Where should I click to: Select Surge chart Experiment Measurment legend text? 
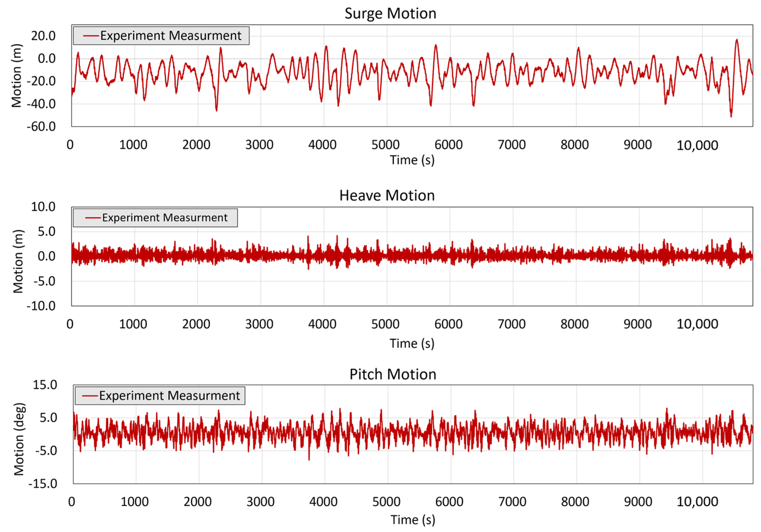click(171, 36)
